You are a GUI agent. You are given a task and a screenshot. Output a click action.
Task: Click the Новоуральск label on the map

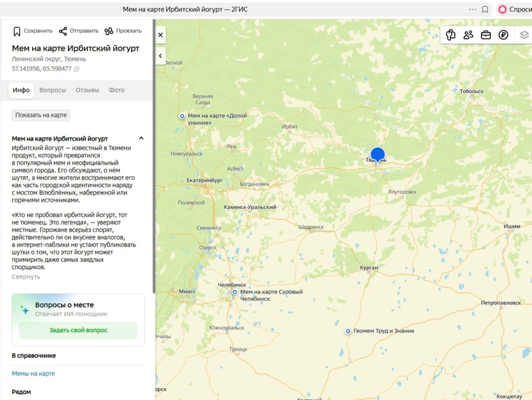pyautogui.click(x=187, y=154)
